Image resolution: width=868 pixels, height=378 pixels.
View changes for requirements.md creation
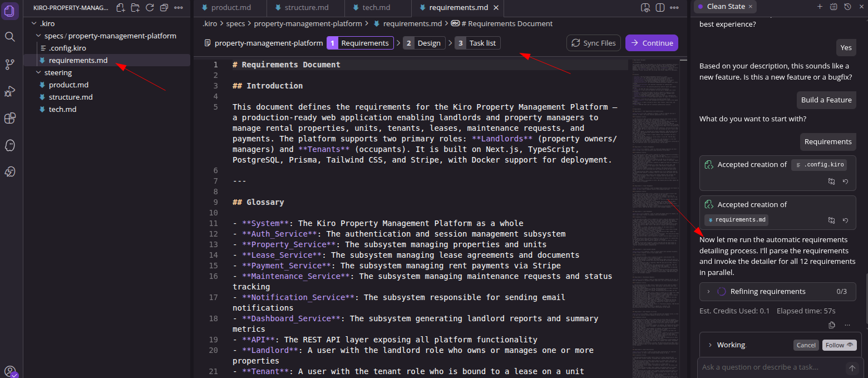[831, 220]
